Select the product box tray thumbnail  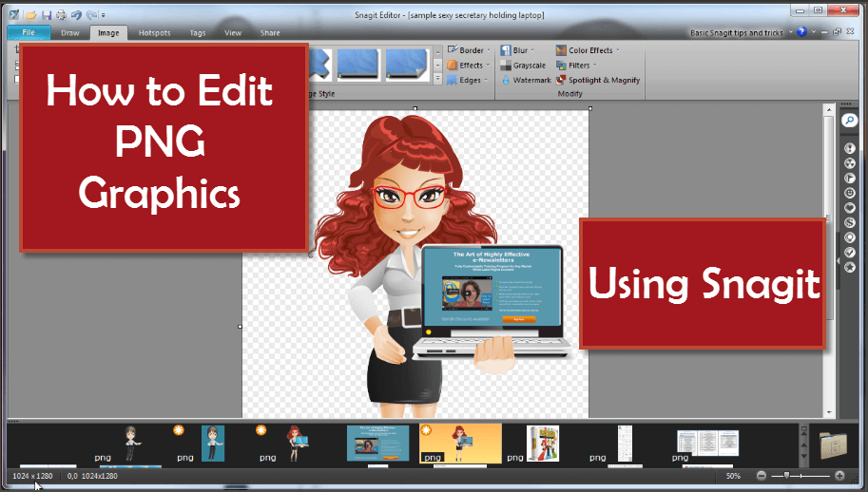coord(543,444)
